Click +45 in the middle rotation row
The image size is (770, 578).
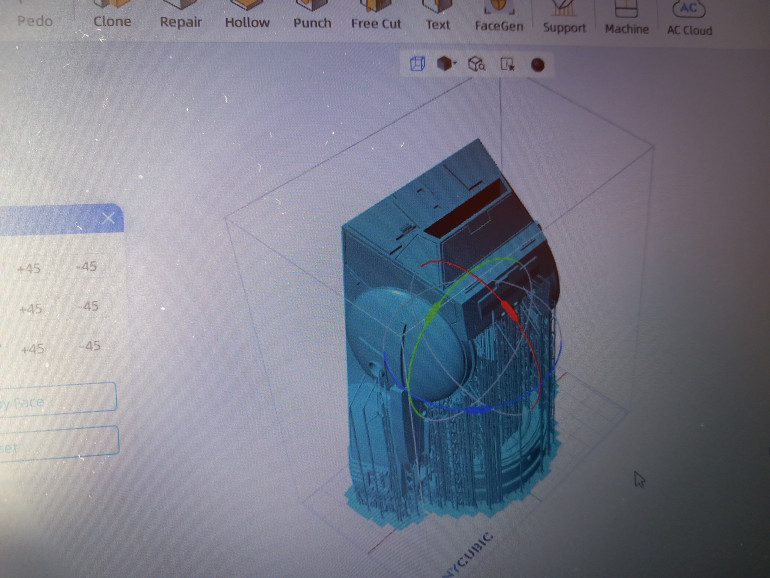click(30, 309)
